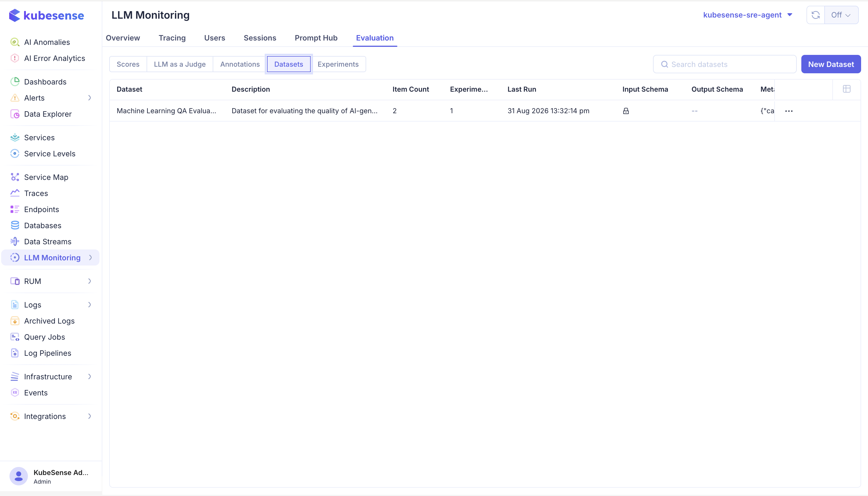Click the refresh icon button
Image resolution: width=868 pixels, height=496 pixels.
815,15
